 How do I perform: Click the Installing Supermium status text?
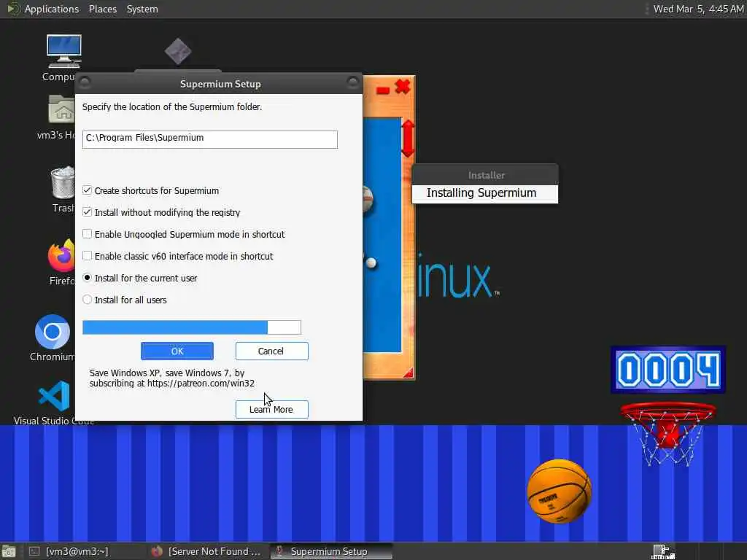[x=481, y=192]
